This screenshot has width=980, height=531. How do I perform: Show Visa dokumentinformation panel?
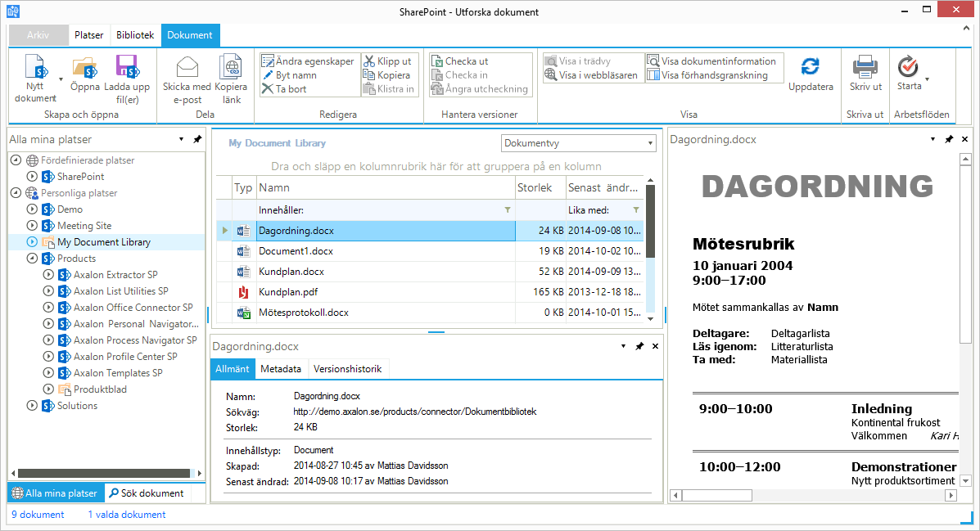click(712, 61)
